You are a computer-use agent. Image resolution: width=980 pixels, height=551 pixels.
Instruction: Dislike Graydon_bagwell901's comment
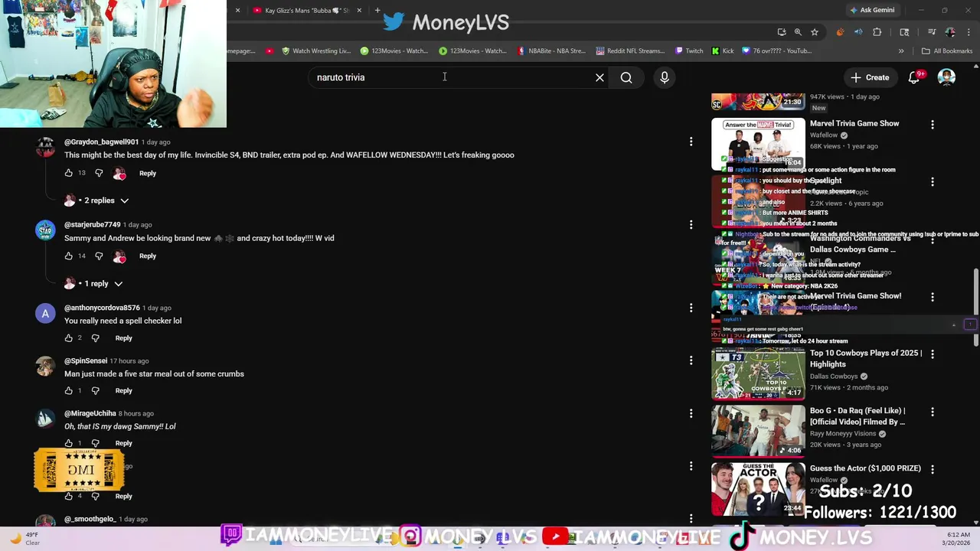[x=99, y=173]
